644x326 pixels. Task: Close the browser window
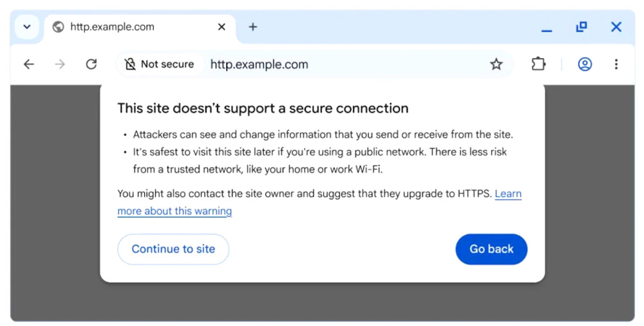(616, 27)
